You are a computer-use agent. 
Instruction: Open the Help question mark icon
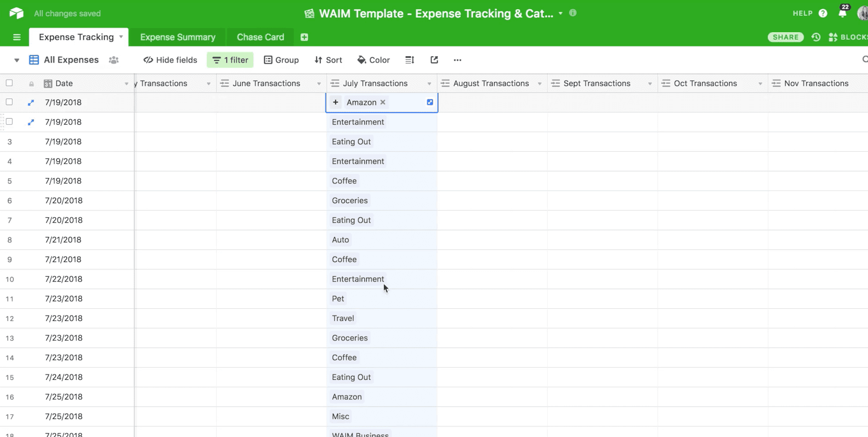click(823, 13)
